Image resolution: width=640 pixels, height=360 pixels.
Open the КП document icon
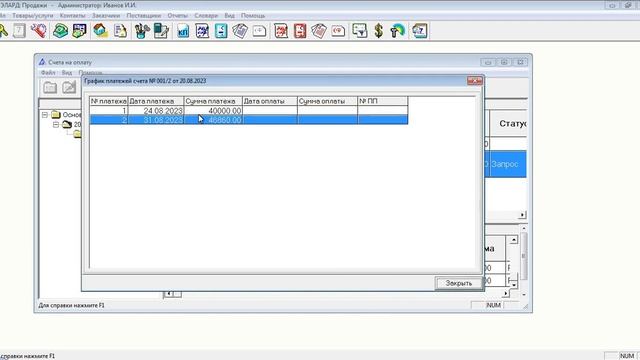(x=183, y=31)
